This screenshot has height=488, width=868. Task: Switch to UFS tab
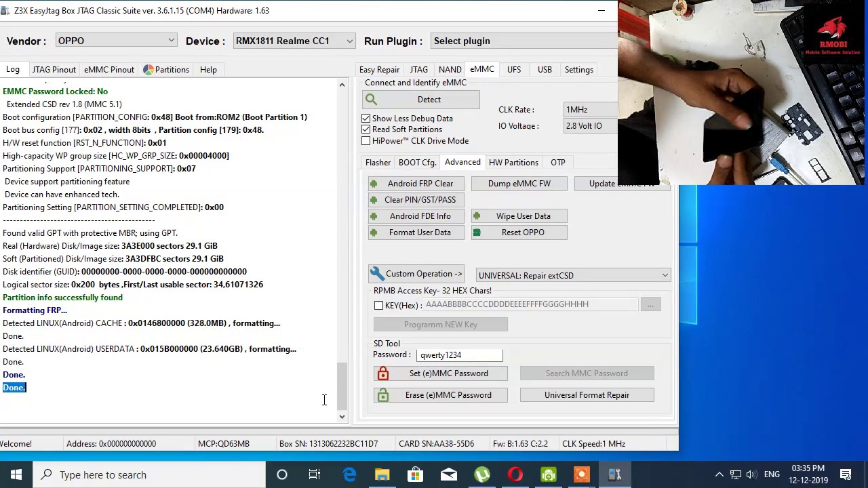(x=514, y=70)
